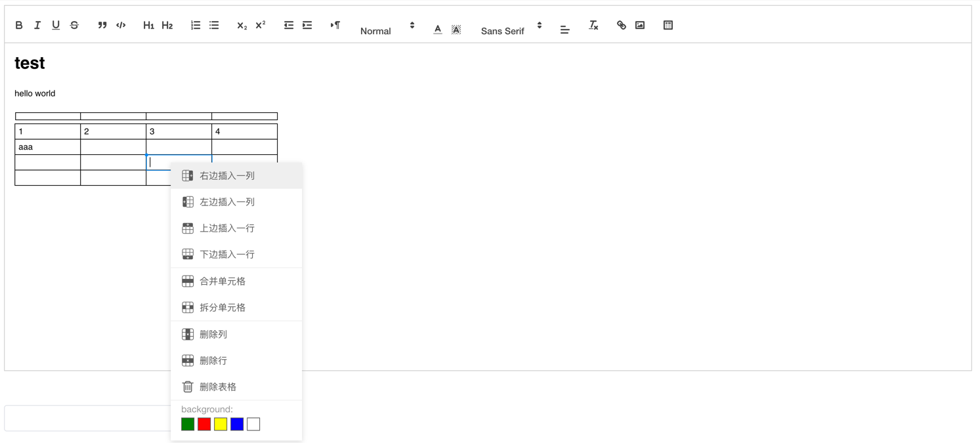
Task: Click 合并单元格 to merge cells
Action: click(x=236, y=282)
